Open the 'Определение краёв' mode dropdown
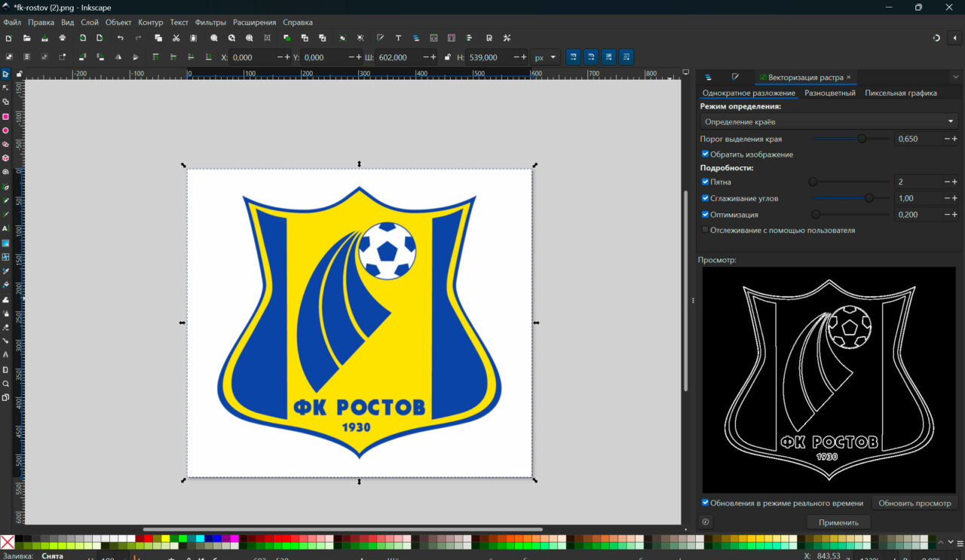 [x=829, y=121]
